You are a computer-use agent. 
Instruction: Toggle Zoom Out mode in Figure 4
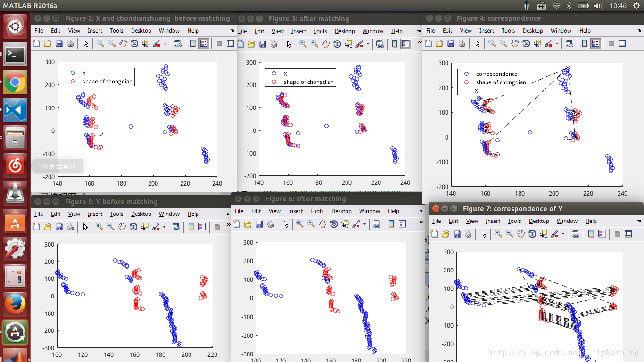(x=504, y=43)
